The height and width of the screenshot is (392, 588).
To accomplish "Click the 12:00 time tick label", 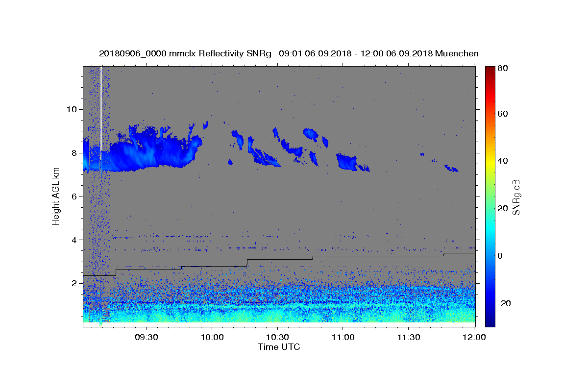I will (x=474, y=337).
